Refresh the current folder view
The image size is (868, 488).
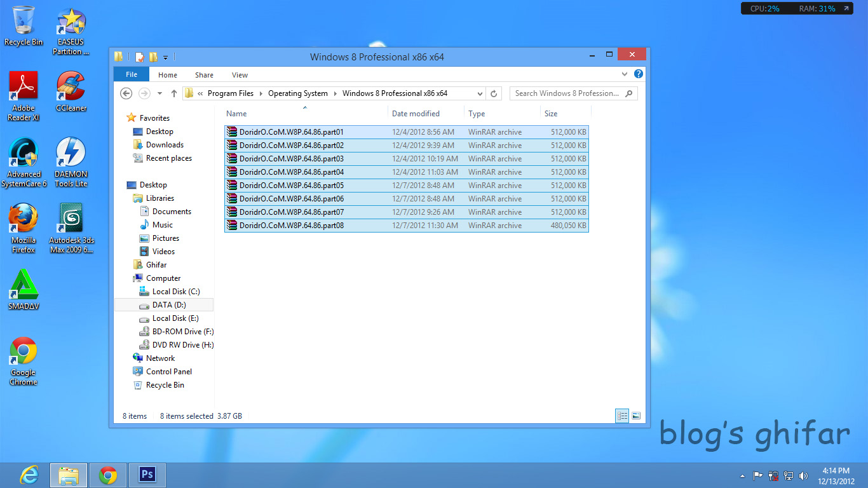(494, 93)
